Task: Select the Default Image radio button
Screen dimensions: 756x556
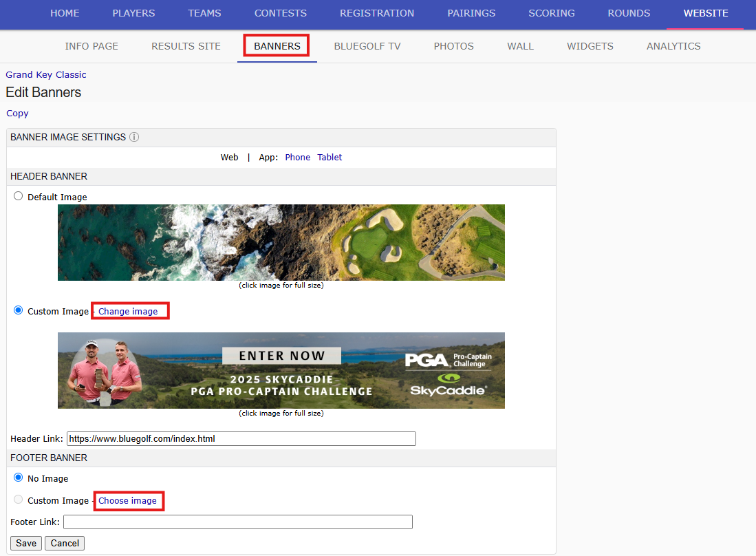Action: click(x=19, y=196)
